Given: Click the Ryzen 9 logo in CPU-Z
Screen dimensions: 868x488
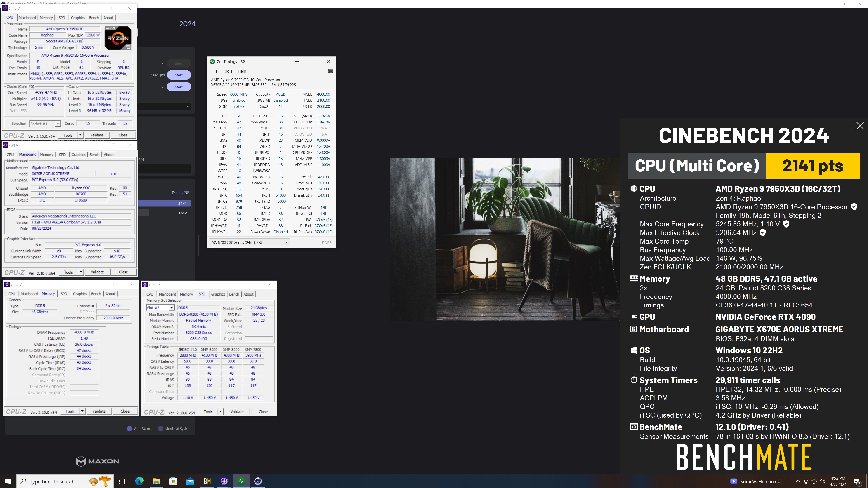Looking at the screenshot, I should coord(118,38).
